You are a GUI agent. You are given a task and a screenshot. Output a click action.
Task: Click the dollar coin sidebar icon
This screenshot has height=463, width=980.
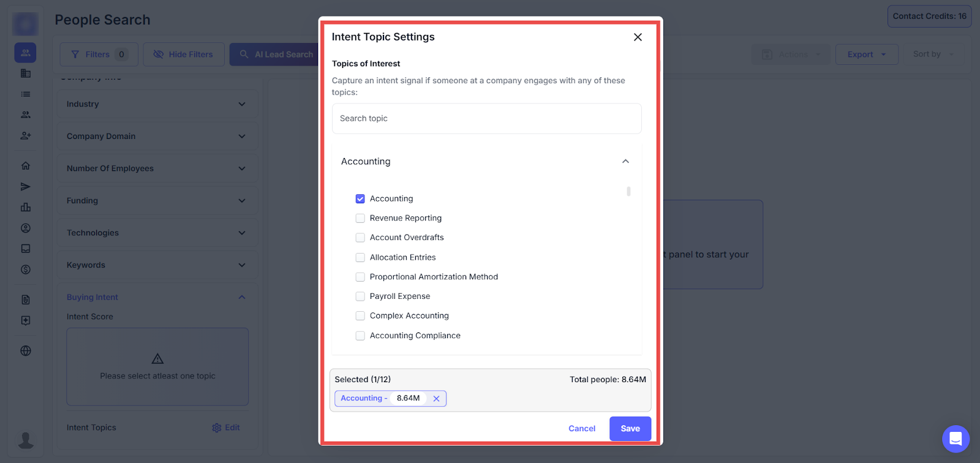(26, 269)
